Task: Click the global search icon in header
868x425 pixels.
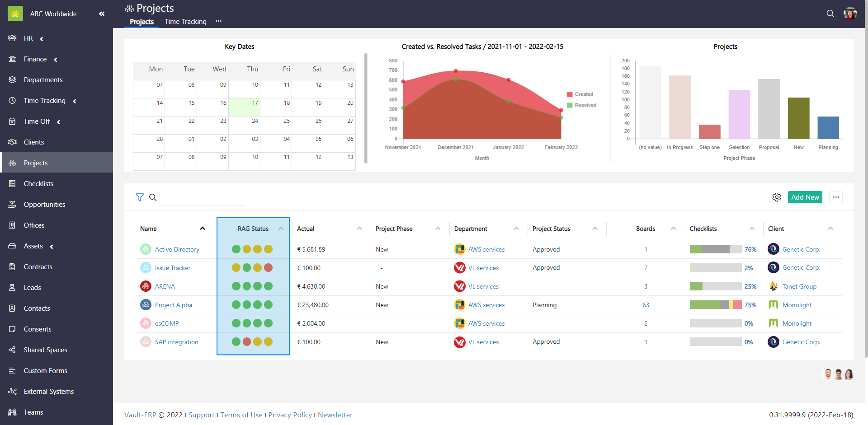Action: coord(830,14)
